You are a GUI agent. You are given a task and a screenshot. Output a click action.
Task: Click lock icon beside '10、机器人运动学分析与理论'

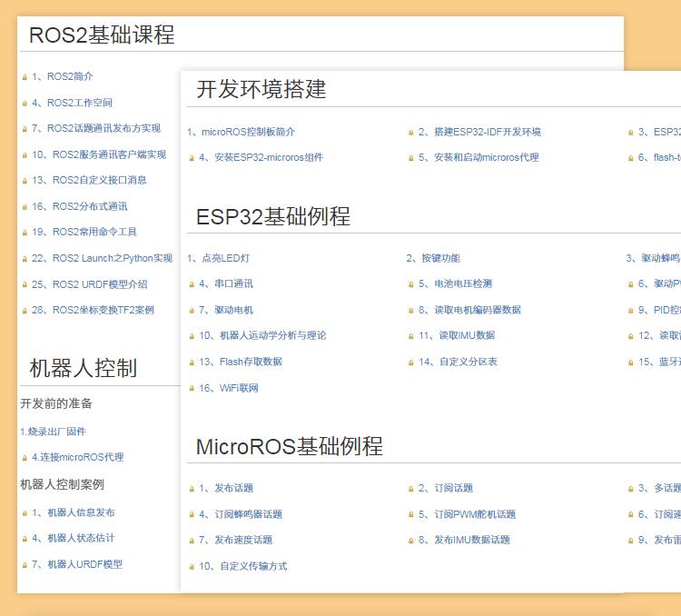pos(192,336)
